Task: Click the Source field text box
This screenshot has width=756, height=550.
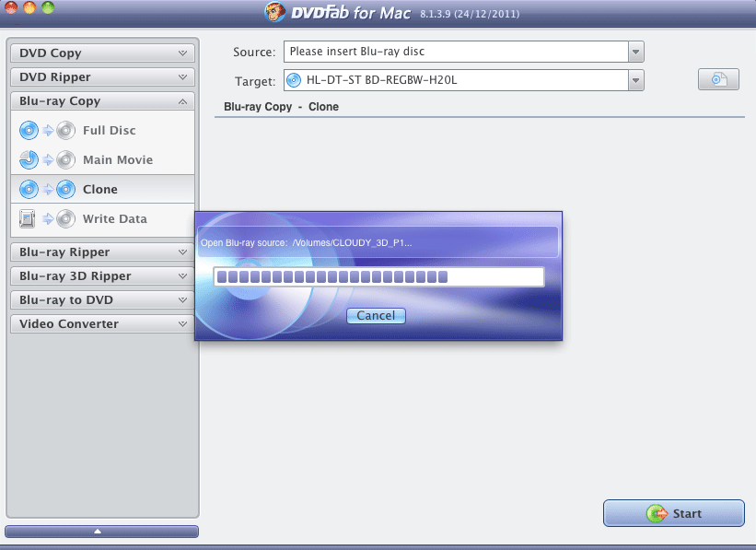Action: pos(456,52)
